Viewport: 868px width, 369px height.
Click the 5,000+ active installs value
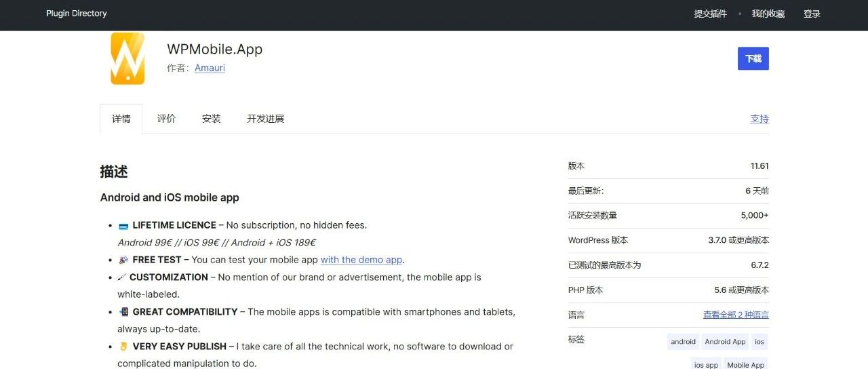click(755, 216)
